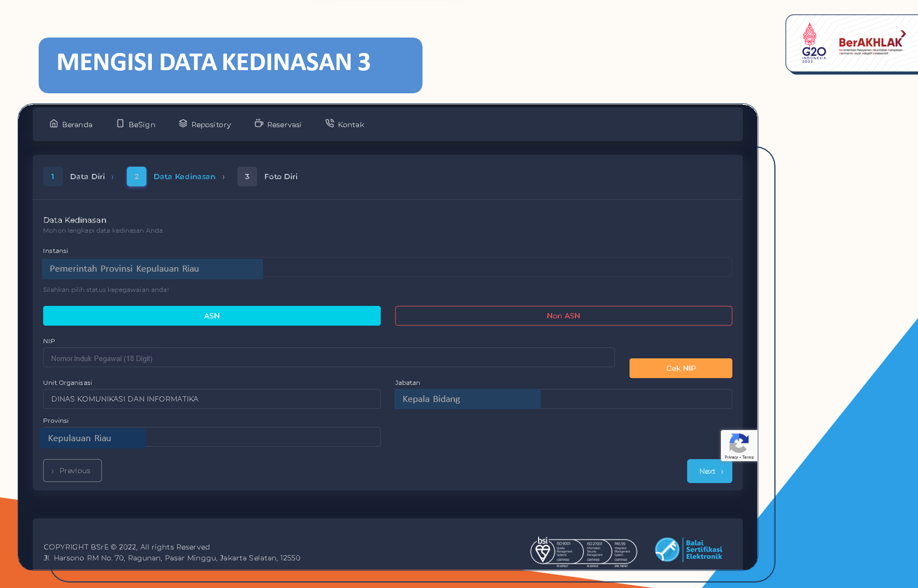The height and width of the screenshot is (588, 918).
Task: Click the Next button
Action: click(x=709, y=472)
